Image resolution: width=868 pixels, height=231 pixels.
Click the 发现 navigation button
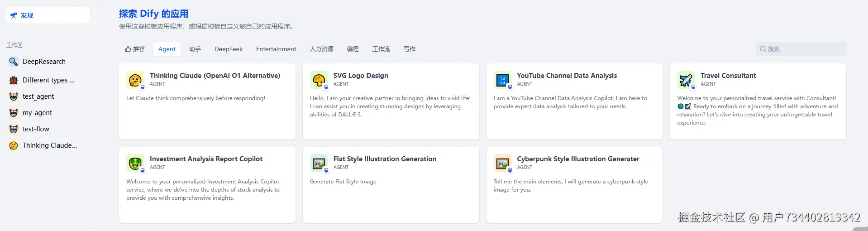pyautogui.click(x=48, y=15)
